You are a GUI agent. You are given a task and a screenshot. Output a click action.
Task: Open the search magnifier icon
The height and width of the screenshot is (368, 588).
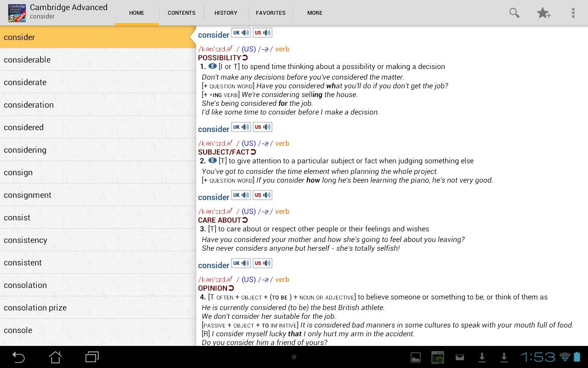pyautogui.click(x=514, y=13)
